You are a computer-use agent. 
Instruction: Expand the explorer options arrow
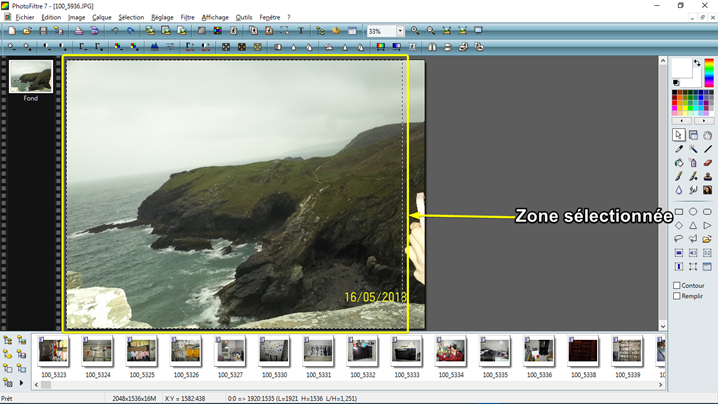click(x=22, y=382)
